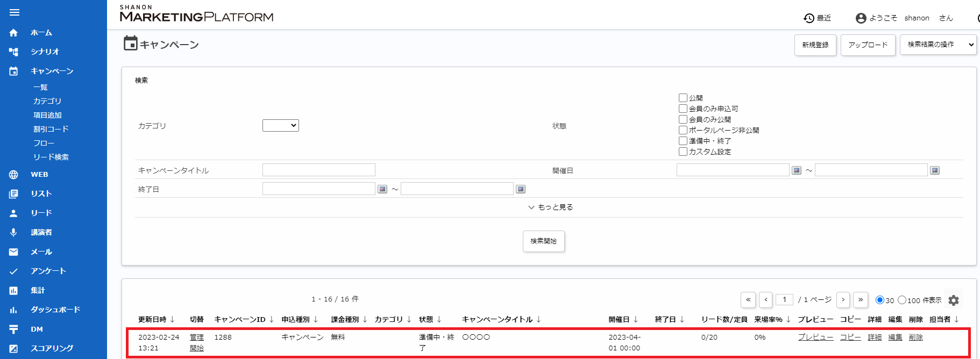Viewport: 980px width, 359px height.
Task: Click the 検索開始 button
Action: [x=544, y=241]
